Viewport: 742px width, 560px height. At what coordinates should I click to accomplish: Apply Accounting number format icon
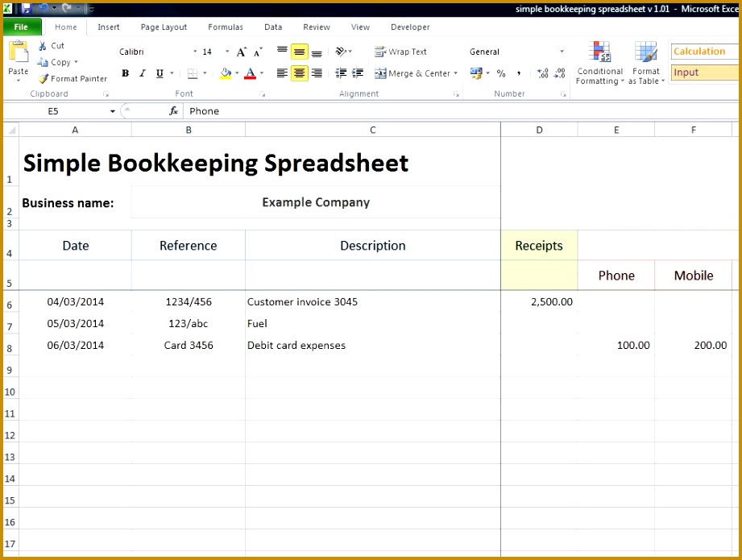(x=476, y=73)
